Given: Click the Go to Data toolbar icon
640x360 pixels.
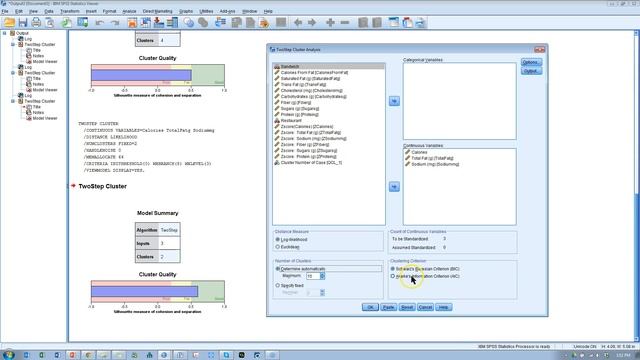Looking at the screenshot, I should pyautogui.click(x=132, y=22).
